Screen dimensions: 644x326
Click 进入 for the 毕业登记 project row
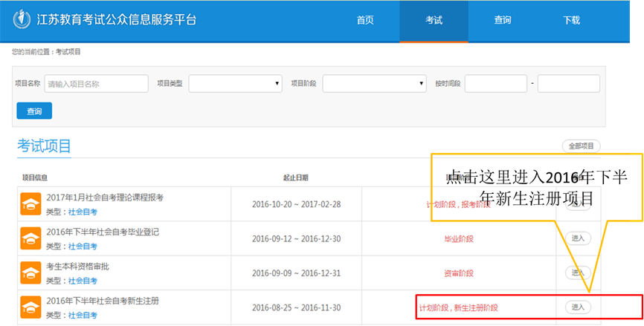578,238
